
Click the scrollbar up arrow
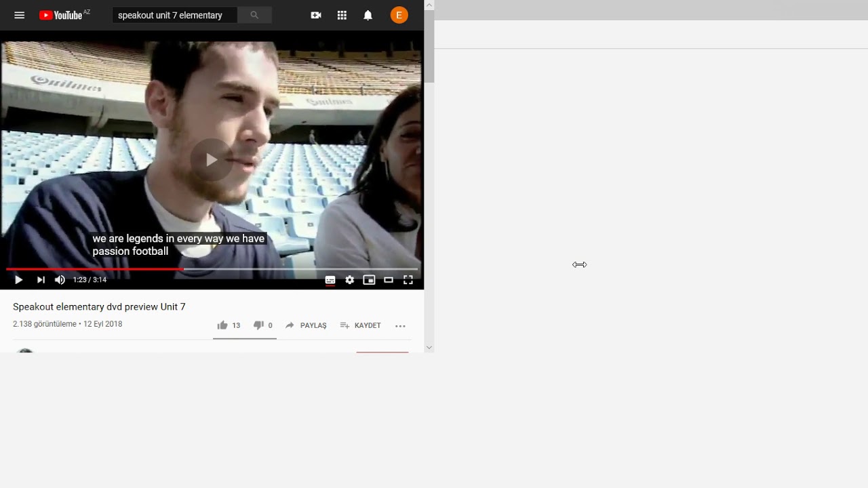[x=429, y=5]
